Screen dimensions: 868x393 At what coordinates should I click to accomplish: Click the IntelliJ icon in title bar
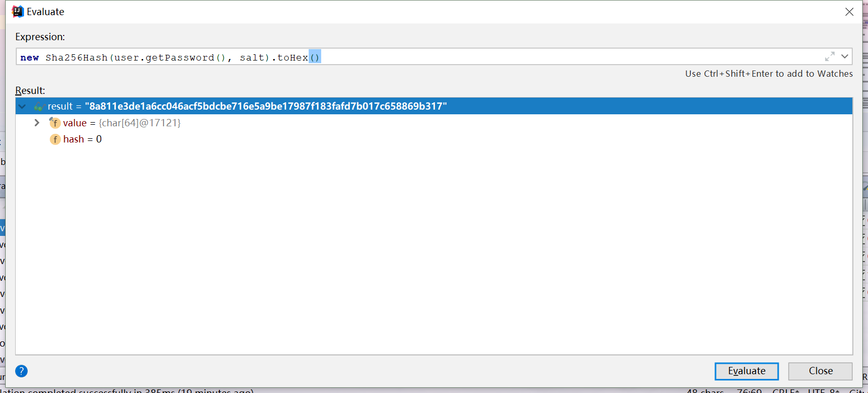[x=18, y=11]
